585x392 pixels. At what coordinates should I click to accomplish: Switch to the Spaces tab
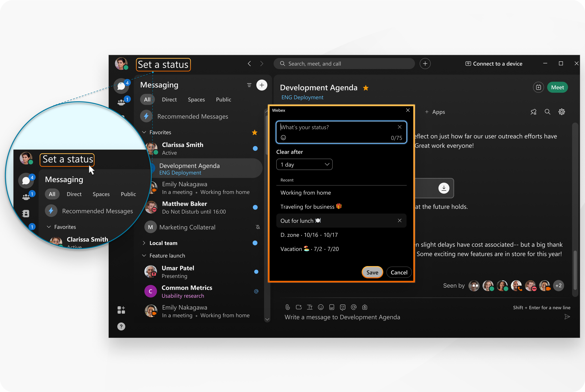coord(196,100)
